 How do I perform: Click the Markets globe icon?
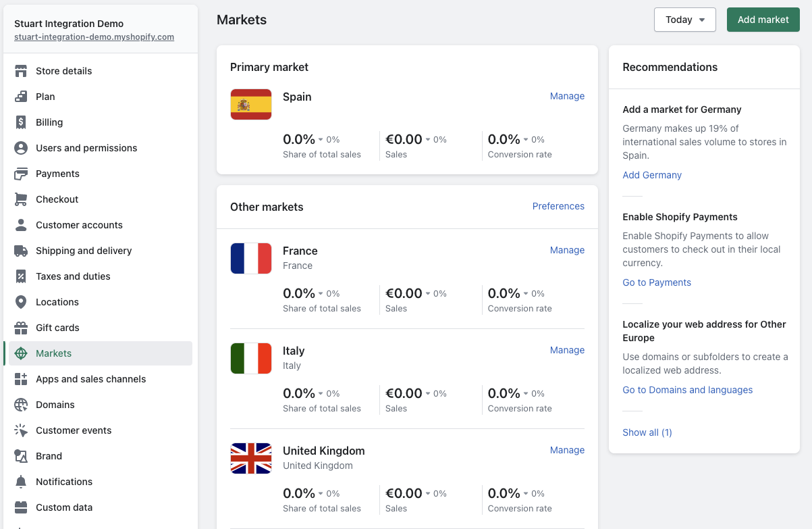tap(21, 353)
